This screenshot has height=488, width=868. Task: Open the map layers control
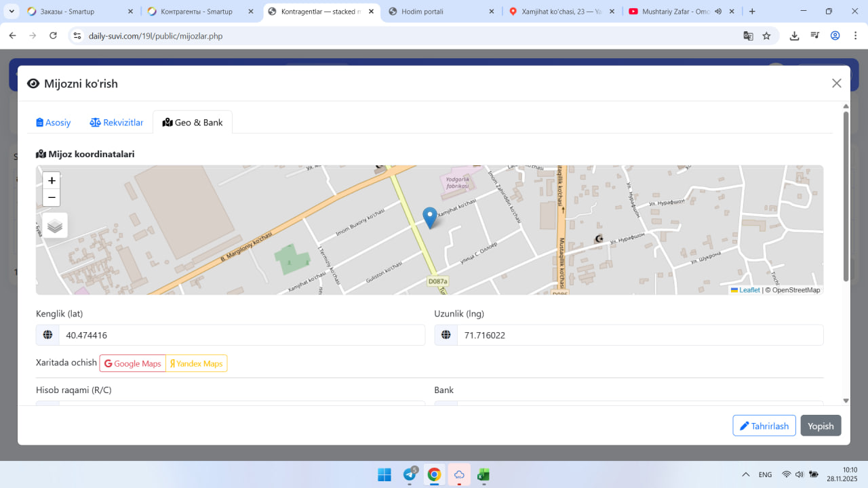coord(55,226)
